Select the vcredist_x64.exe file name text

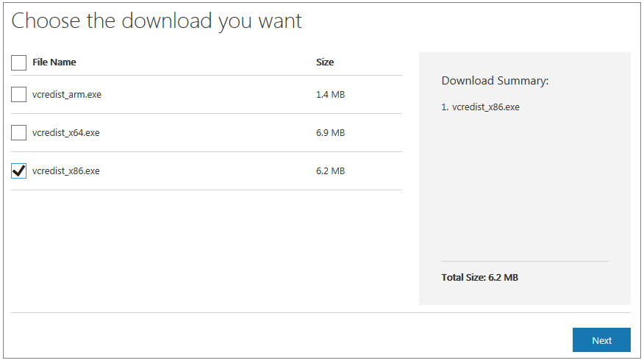(x=66, y=132)
